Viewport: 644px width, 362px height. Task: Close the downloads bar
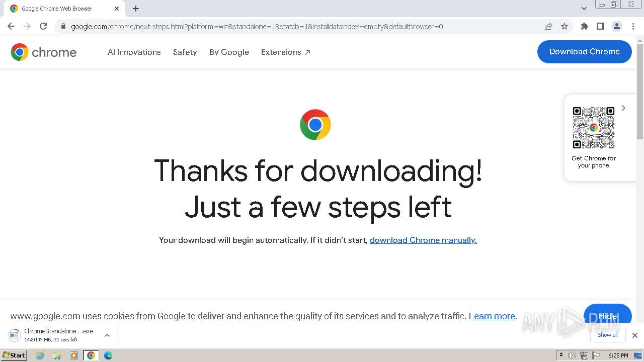pyautogui.click(x=635, y=335)
